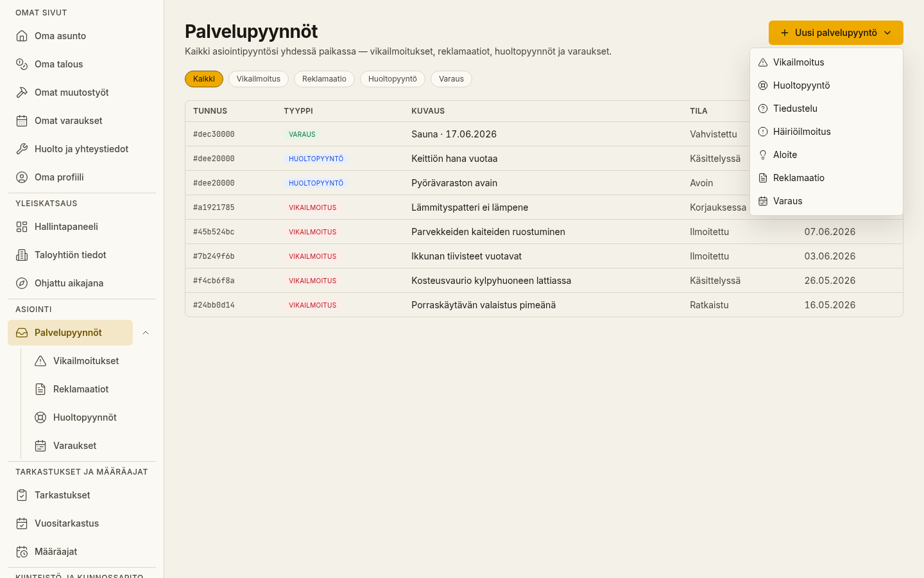Close the Uusi palvelupyyntö dropdown button
This screenshot has width=924, height=578.
tap(835, 33)
